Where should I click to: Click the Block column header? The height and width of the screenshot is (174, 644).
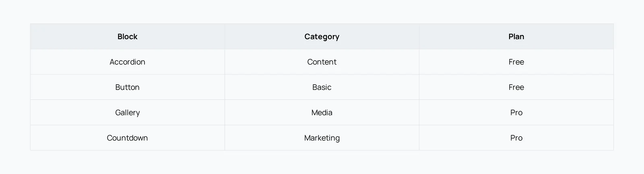pos(128,37)
